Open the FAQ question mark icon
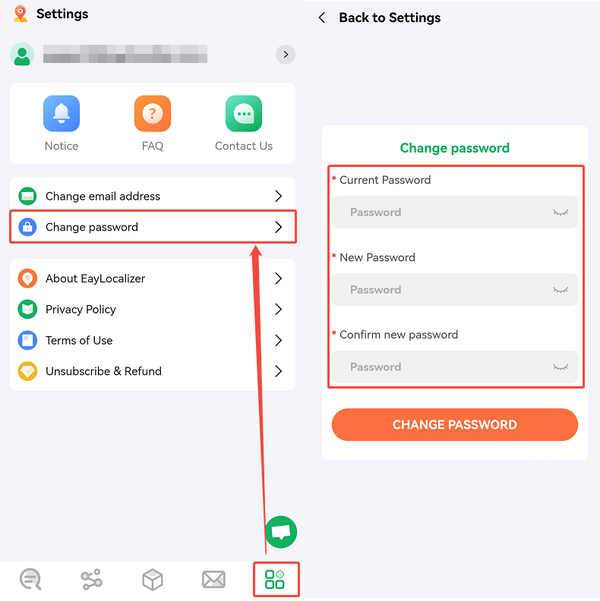The image size is (600, 601). [x=153, y=113]
